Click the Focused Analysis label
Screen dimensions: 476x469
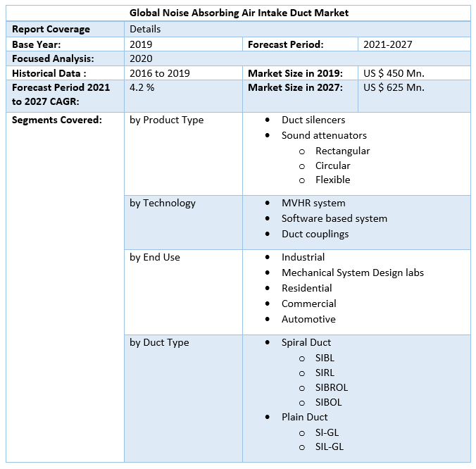tap(53, 58)
